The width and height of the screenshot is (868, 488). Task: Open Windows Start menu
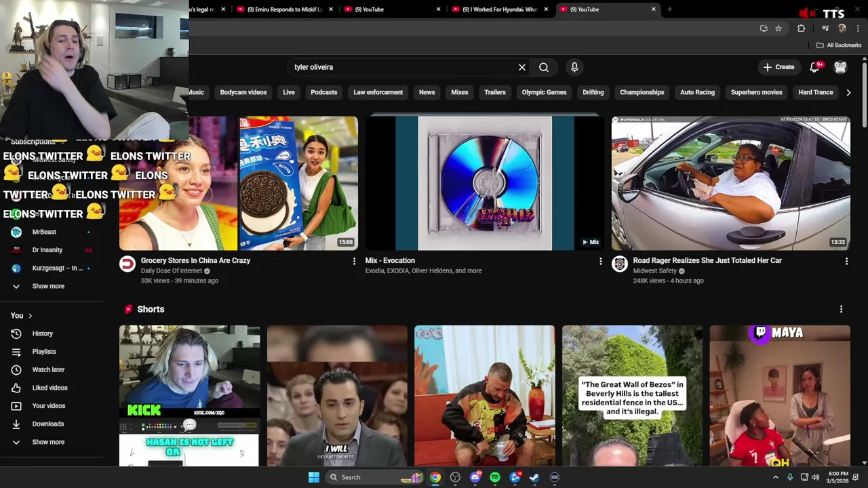tap(313, 477)
